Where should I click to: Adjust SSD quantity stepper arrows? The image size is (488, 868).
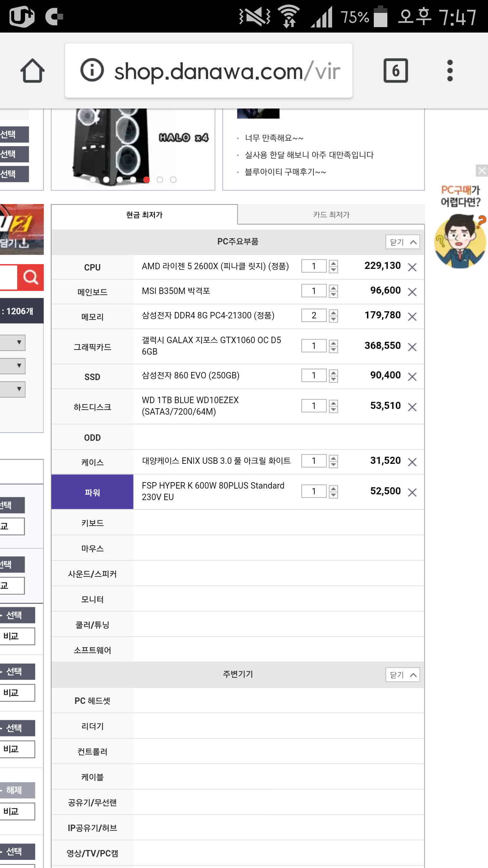pyautogui.click(x=333, y=376)
